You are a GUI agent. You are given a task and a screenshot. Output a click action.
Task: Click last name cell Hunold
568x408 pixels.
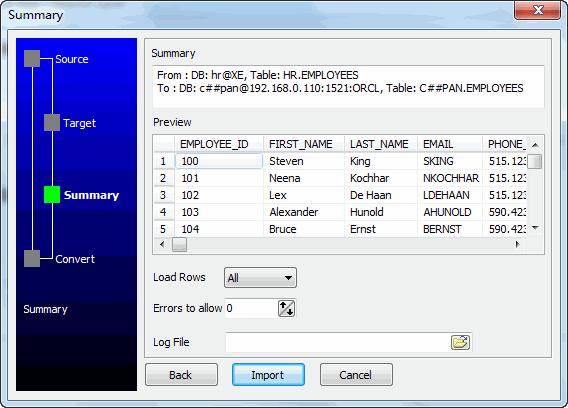pyautogui.click(x=381, y=212)
